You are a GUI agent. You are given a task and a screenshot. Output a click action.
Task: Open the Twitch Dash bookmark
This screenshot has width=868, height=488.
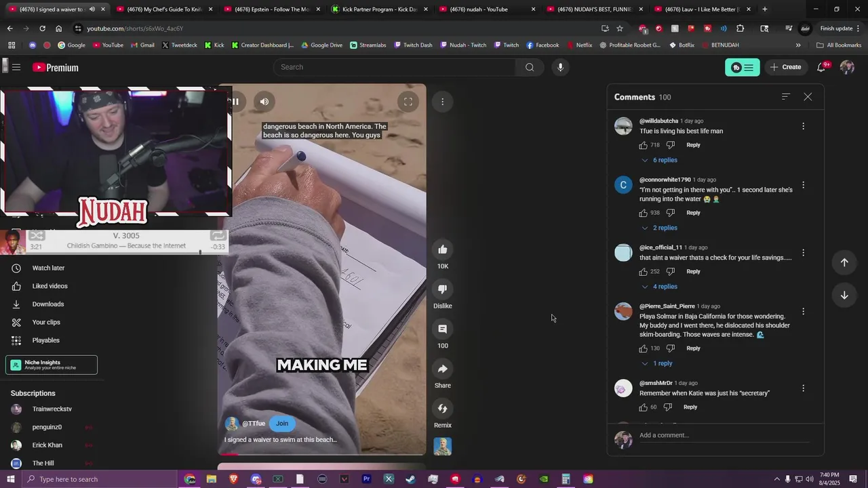pyautogui.click(x=413, y=45)
